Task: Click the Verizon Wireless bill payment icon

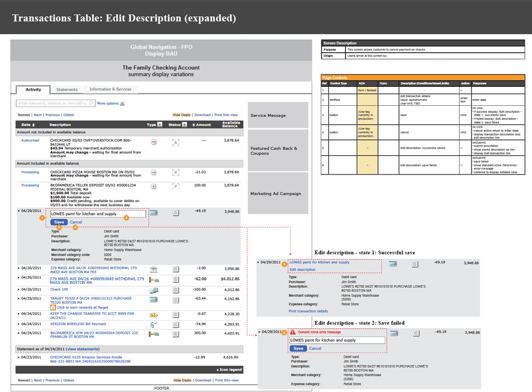Action: 153,324
